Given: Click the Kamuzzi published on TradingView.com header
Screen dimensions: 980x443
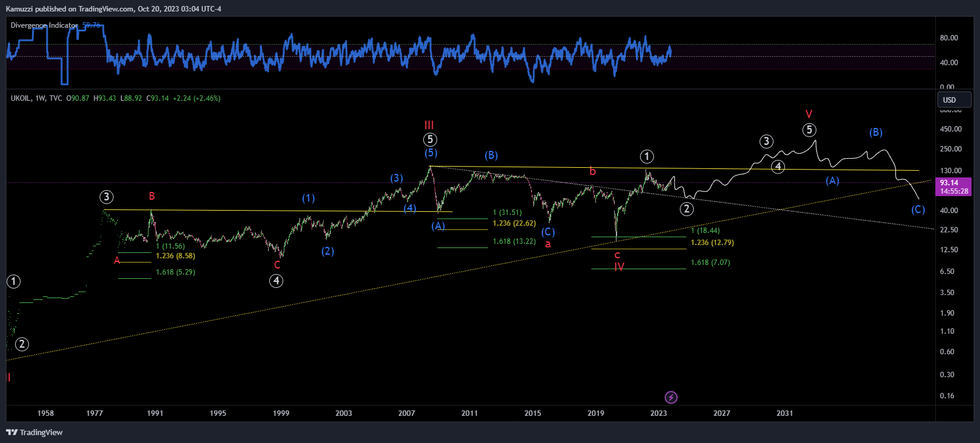Looking at the screenshot, I should 114,9.
